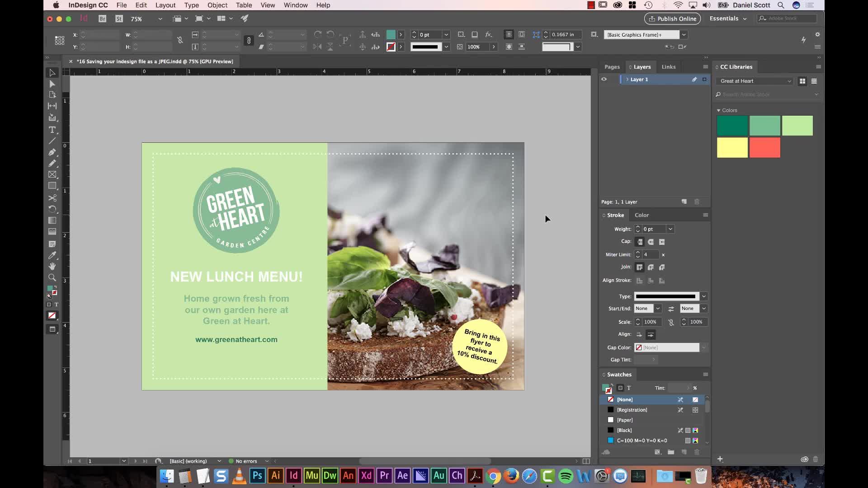
Task: Select Round Cap stroke option
Action: 651,242
